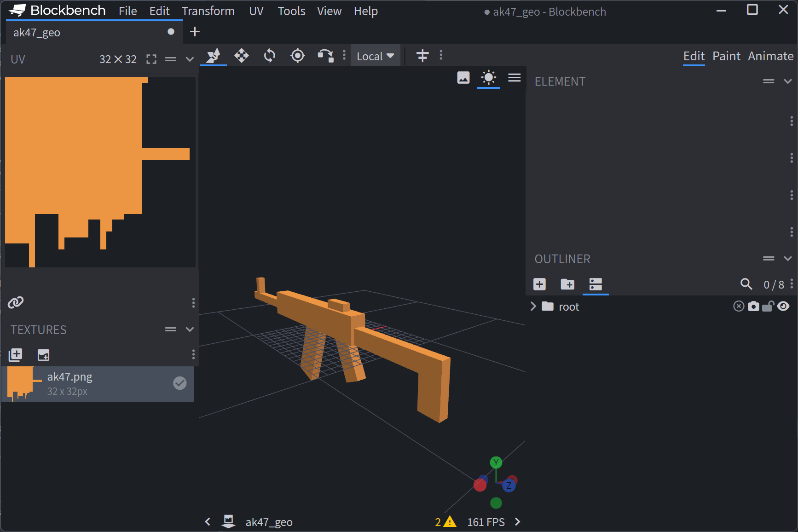Open the Textures toolbar options dots
The image size is (798, 532).
[193, 354]
